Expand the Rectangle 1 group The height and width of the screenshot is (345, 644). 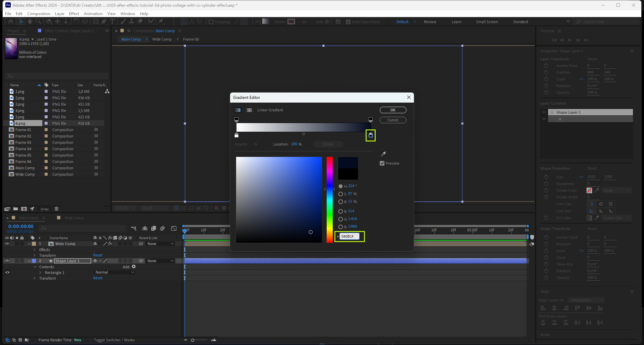coord(40,273)
